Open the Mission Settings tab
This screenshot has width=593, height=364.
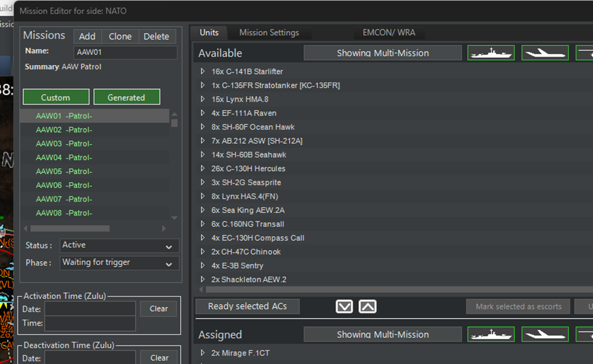point(269,32)
